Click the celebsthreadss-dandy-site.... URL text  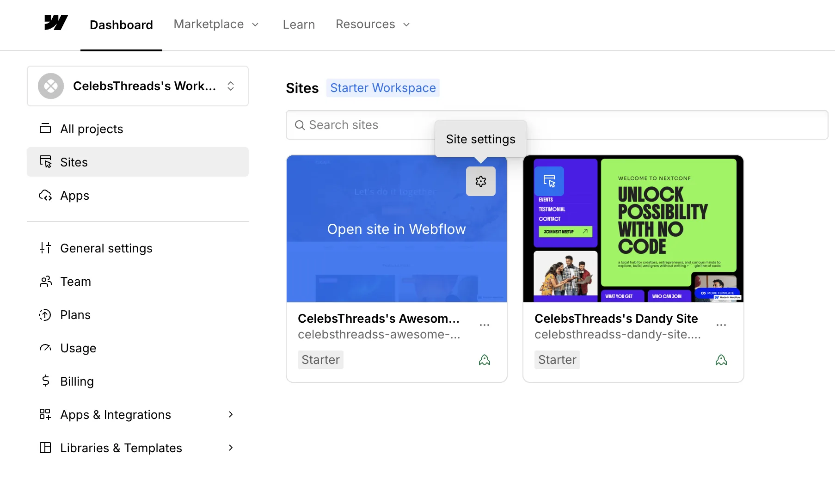(x=618, y=334)
